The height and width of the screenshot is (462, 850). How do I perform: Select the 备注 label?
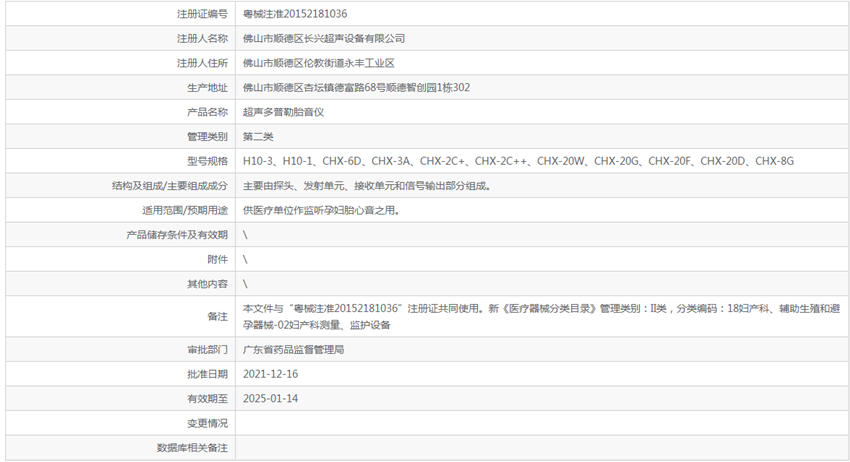(x=217, y=317)
